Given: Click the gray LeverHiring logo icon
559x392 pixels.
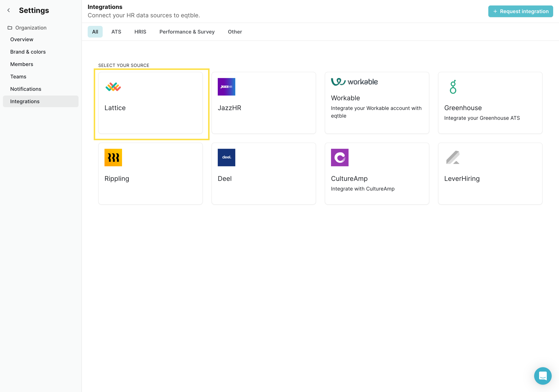Looking at the screenshot, I should pos(453,158).
